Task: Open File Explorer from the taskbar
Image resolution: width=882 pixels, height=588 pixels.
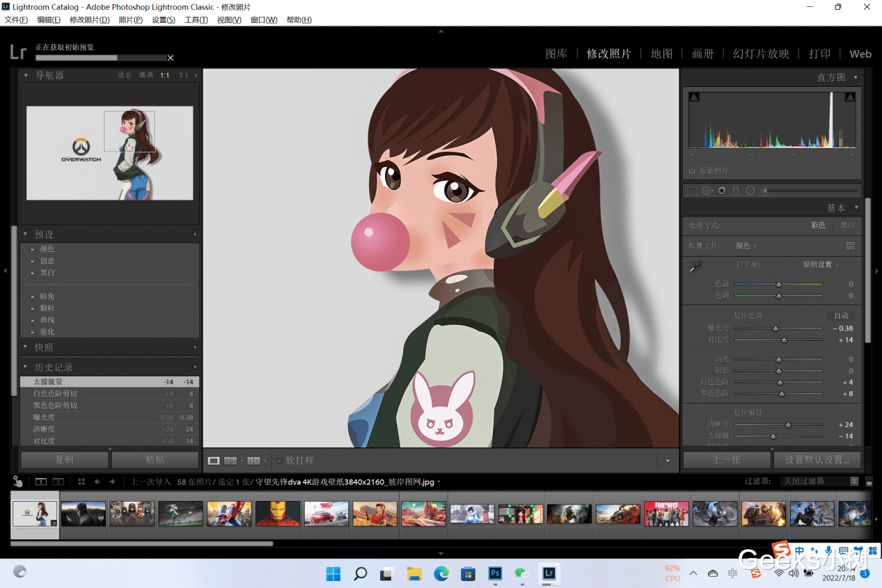Action: tap(414, 573)
